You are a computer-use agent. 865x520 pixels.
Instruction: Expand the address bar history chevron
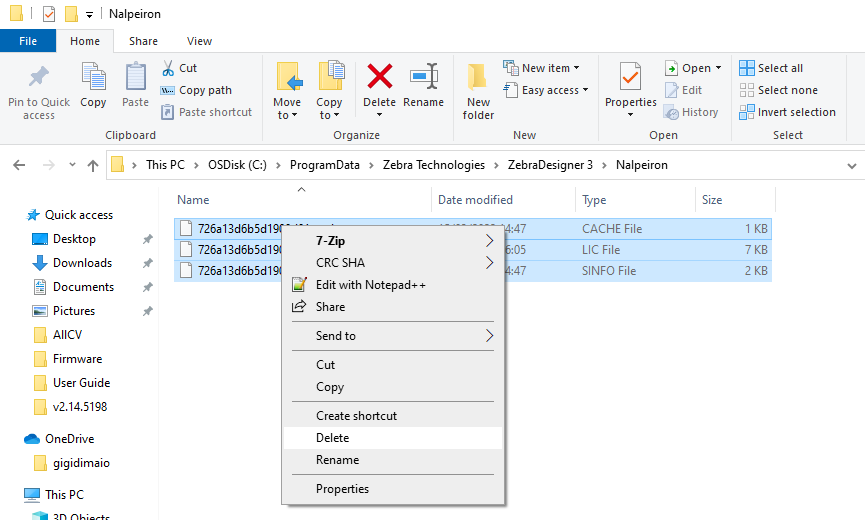click(852, 165)
